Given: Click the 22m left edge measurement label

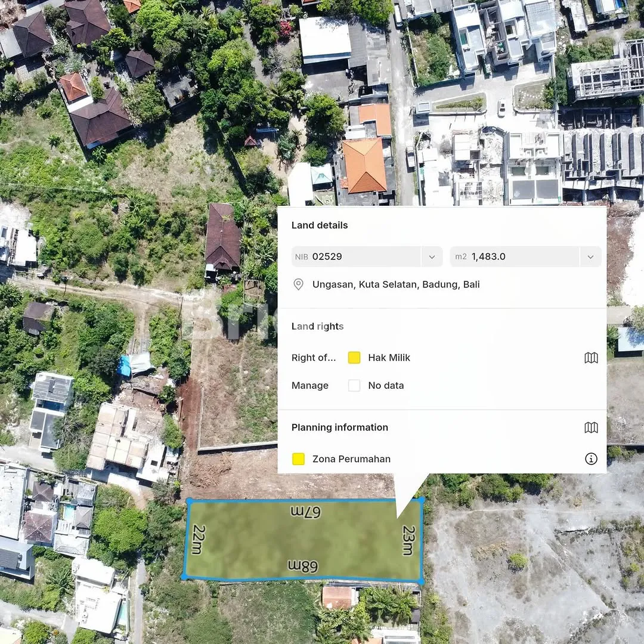Looking at the screenshot, I should click(199, 539).
